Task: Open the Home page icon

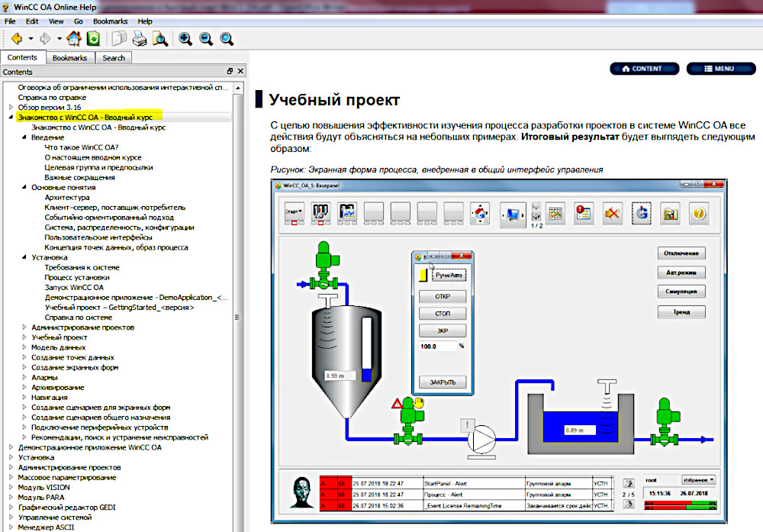Action: click(74, 38)
